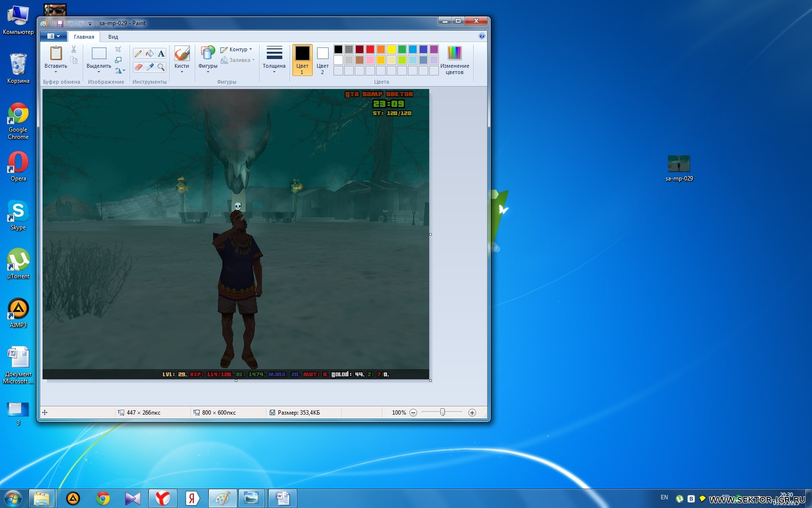Select the Magnifier tool
The height and width of the screenshot is (508, 812).
click(161, 67)
